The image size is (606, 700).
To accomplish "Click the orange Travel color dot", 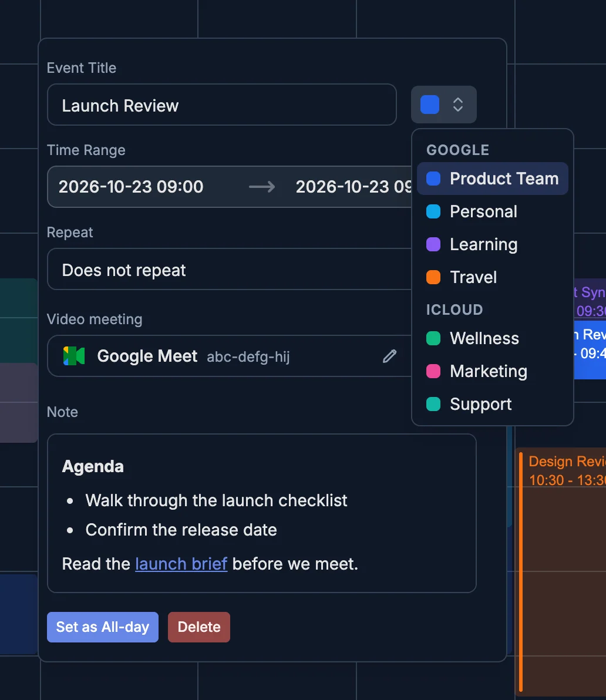I will 433,277.
